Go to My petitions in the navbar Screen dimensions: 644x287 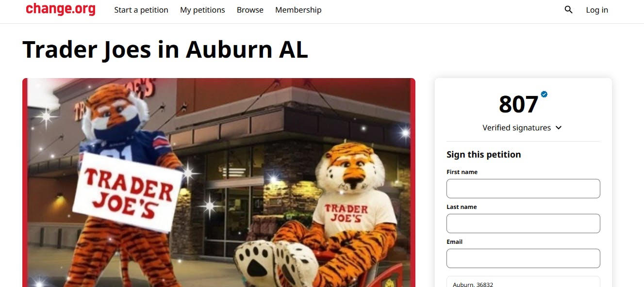point(202,10)
